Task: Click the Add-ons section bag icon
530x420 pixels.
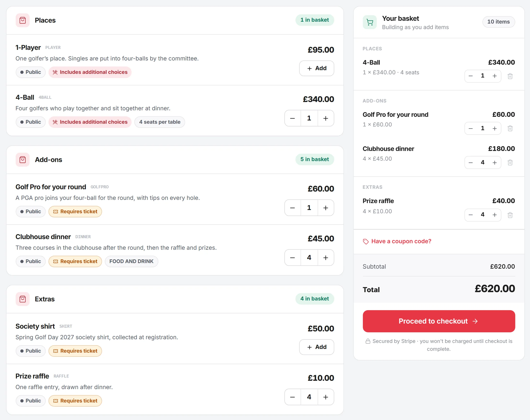Action: (x=23, y=159)
